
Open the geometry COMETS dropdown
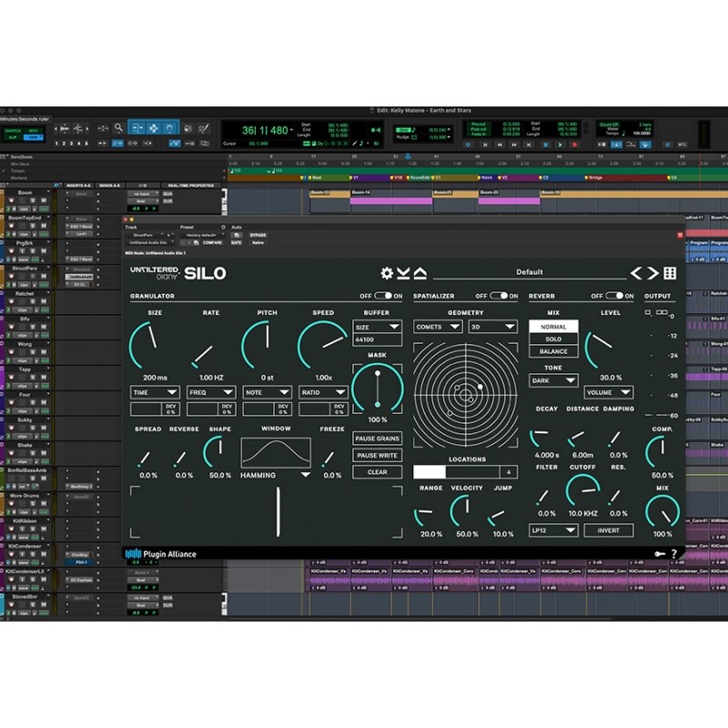point(438,327)
